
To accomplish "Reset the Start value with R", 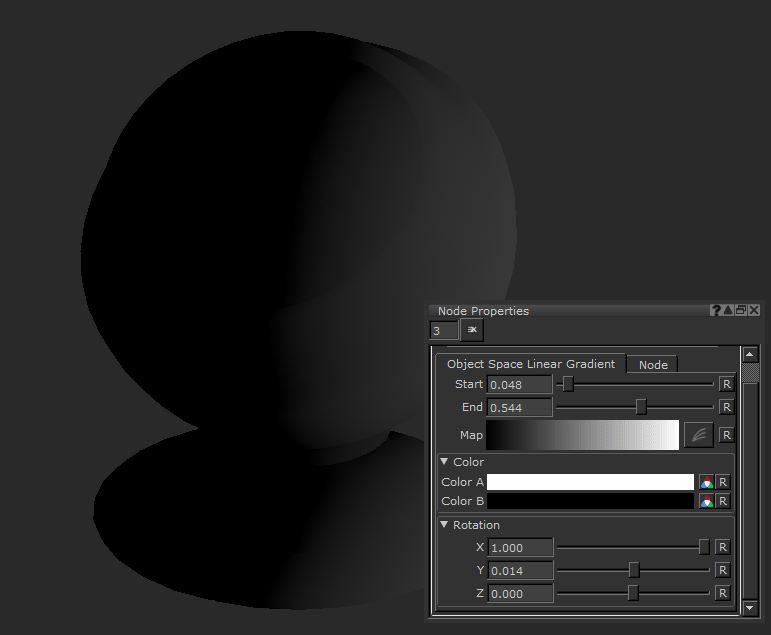I will pos(726,384).
